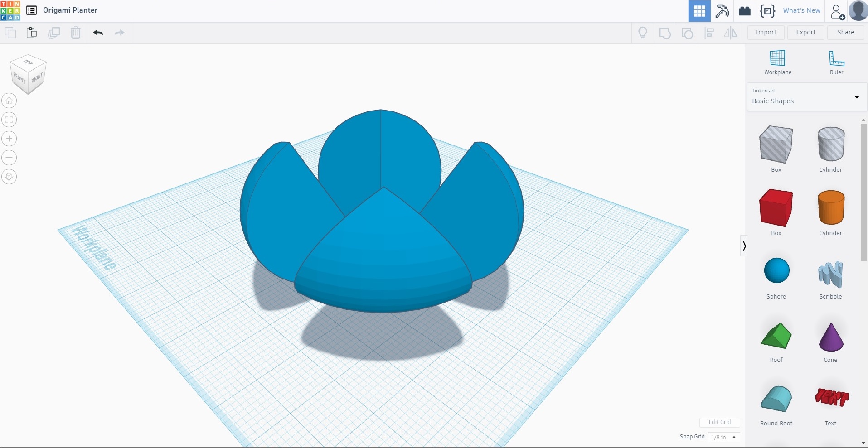Click the Origami Planter design name
This screenshot has height=448, width=868.
tap(70, 10)
